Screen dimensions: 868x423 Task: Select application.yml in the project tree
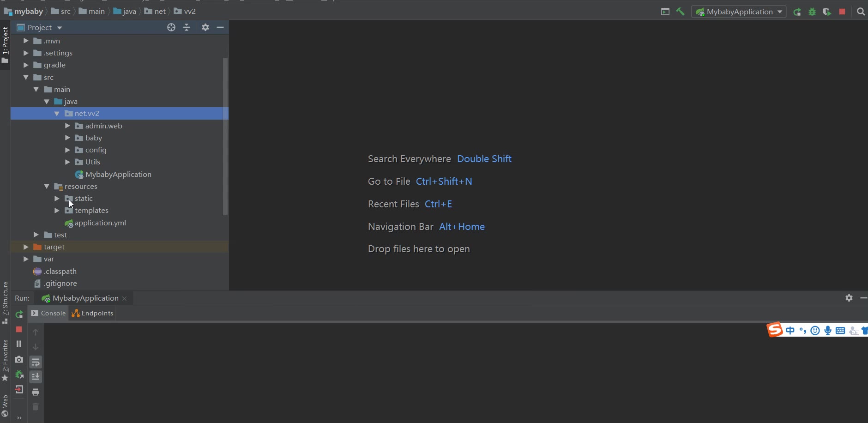pyautogui.click(x=100, y=223)
